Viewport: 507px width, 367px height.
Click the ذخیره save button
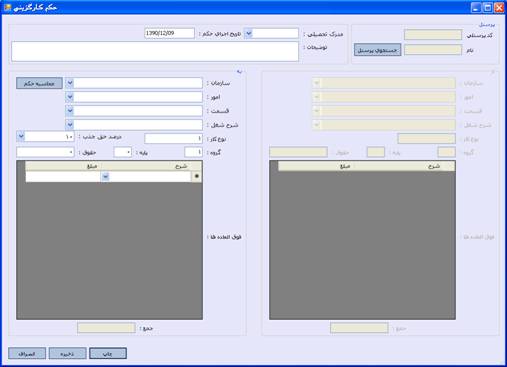tap(67, 354)
